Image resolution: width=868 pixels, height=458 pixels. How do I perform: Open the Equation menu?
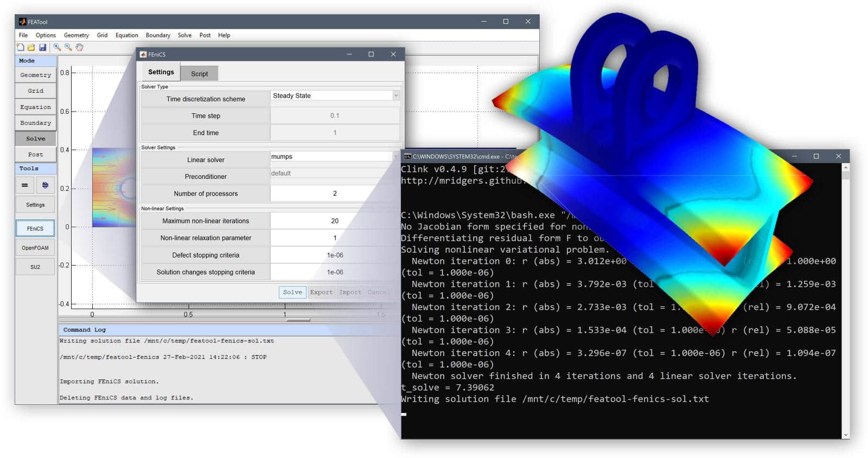(127, 35)
